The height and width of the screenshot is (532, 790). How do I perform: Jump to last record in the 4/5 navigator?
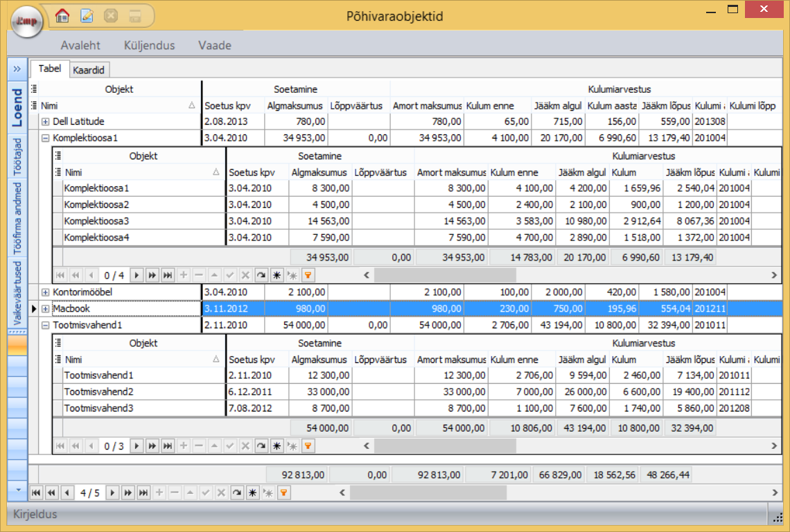click(x=143, y=493)
